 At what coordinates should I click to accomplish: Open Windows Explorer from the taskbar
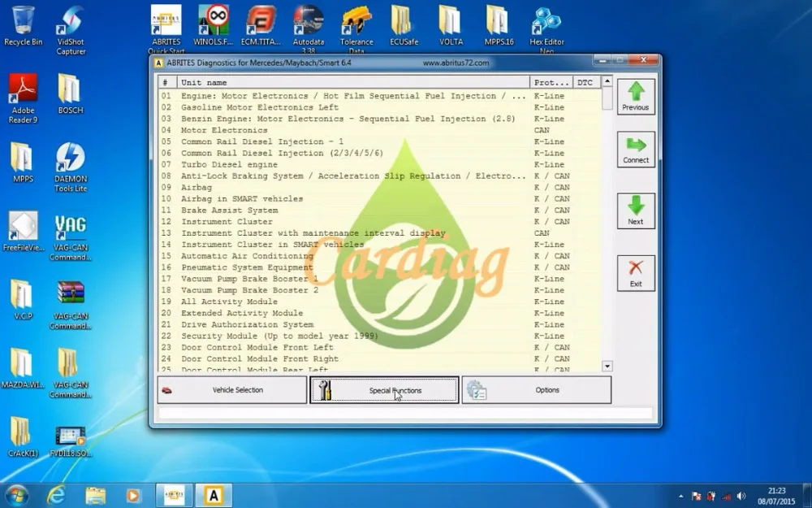click(x=95, y=496)
